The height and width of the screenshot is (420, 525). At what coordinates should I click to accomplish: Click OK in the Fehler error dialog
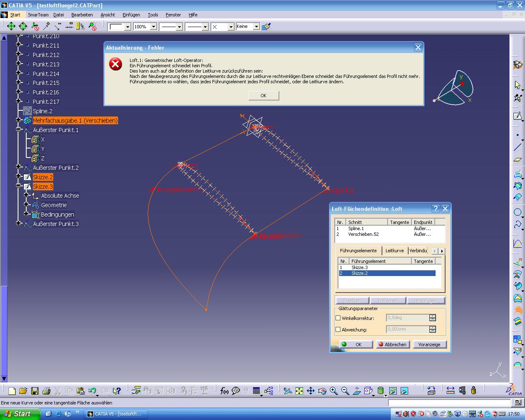(263, 96)
